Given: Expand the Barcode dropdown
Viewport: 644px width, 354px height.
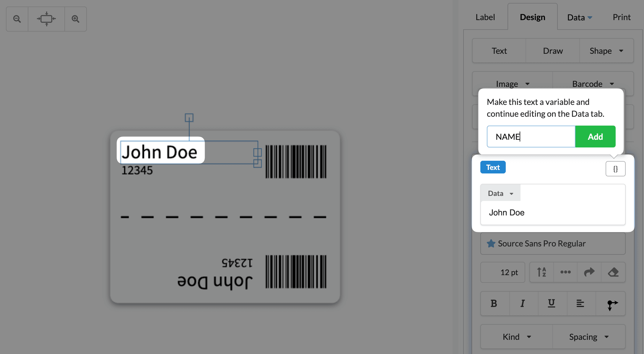Looking at the screenshot, I should click(593, 84).
